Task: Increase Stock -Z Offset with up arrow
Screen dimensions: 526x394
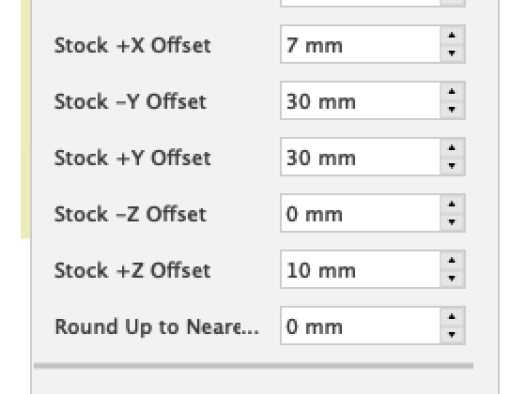Action: click(x=452, y=204)
